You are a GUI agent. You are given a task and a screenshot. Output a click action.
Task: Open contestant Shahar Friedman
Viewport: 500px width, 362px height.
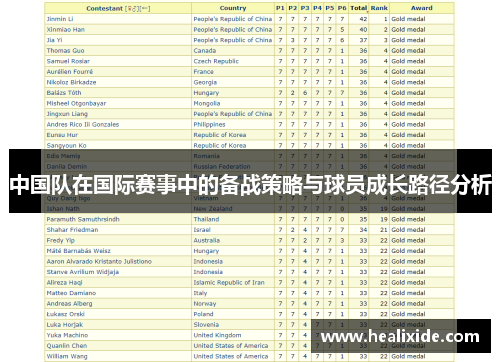tap(72, 230)
